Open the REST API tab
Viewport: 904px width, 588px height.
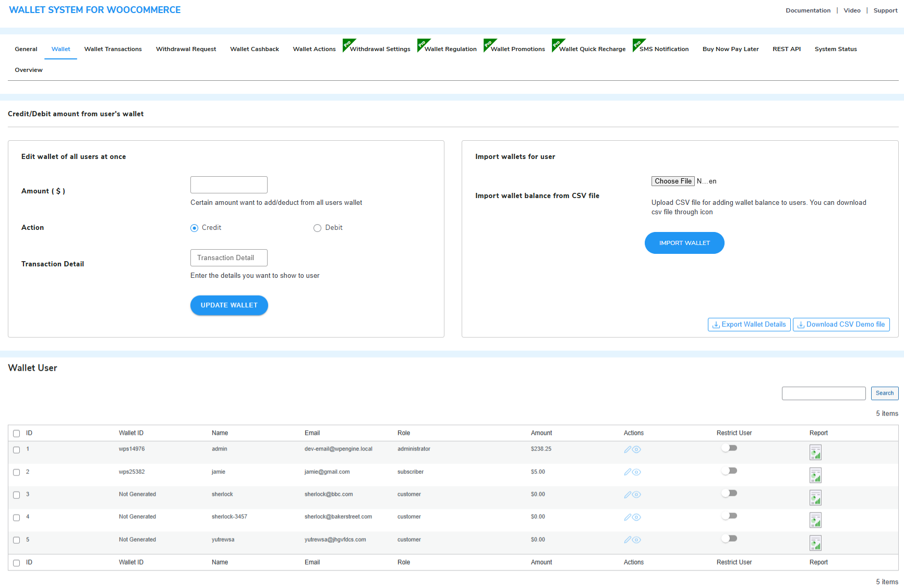787,49
